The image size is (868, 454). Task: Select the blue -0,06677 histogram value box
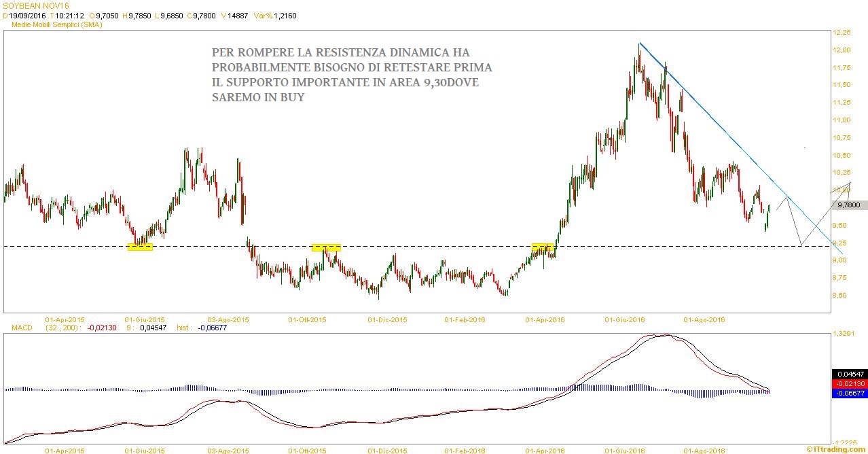(x=849, y=393)
